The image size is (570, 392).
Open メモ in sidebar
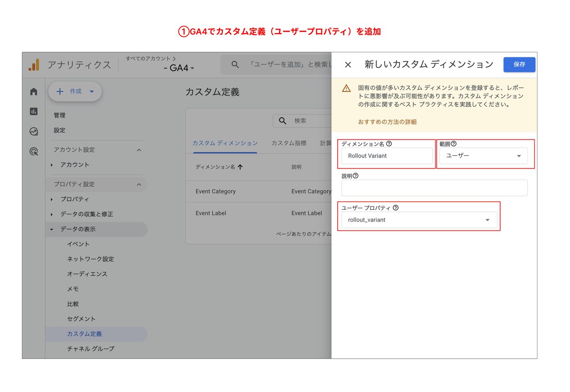click(73, 289)
